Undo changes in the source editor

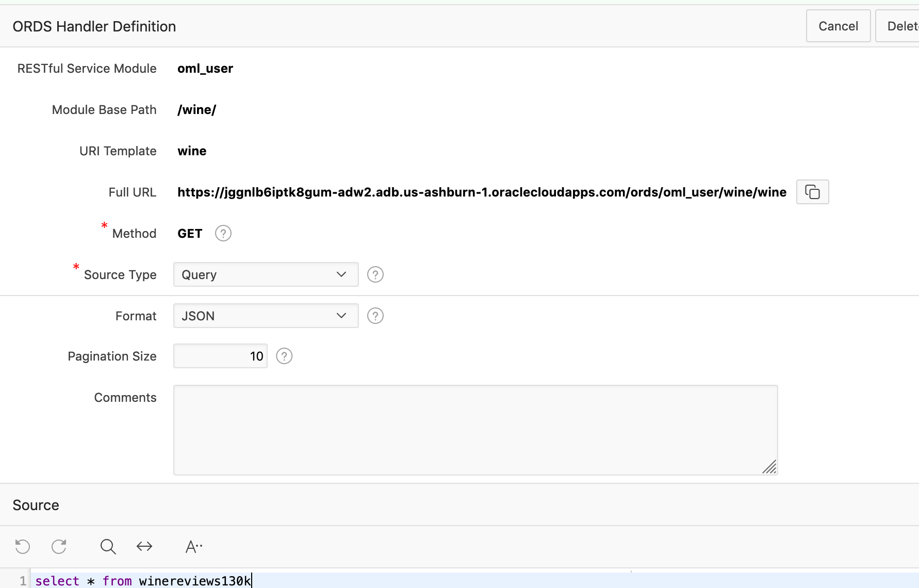[22, 546]
